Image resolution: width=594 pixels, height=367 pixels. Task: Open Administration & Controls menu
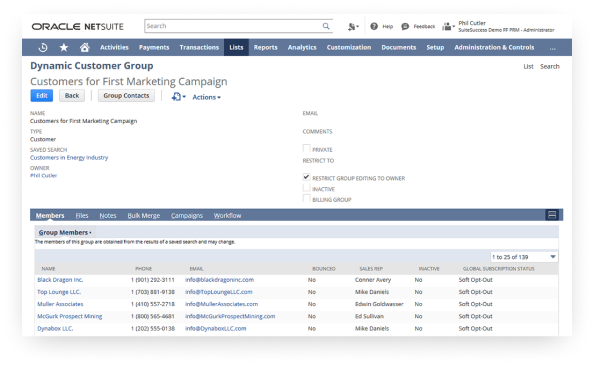pyautogui.click(x=494, y=47)
